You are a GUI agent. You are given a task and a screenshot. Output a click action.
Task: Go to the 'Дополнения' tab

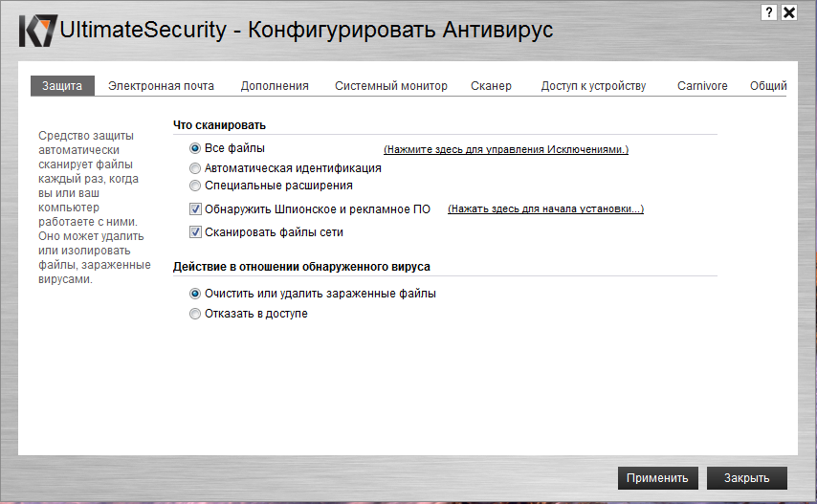(275, 86)
